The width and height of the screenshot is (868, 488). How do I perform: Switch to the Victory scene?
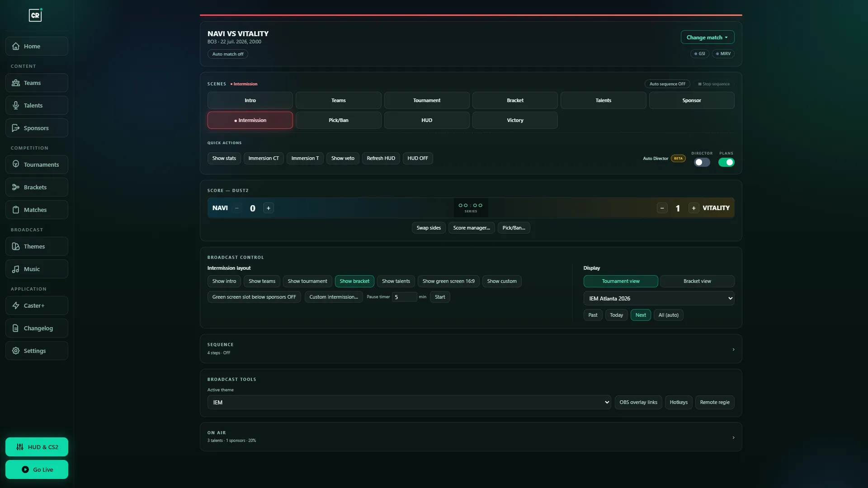[x=515, y=120]
